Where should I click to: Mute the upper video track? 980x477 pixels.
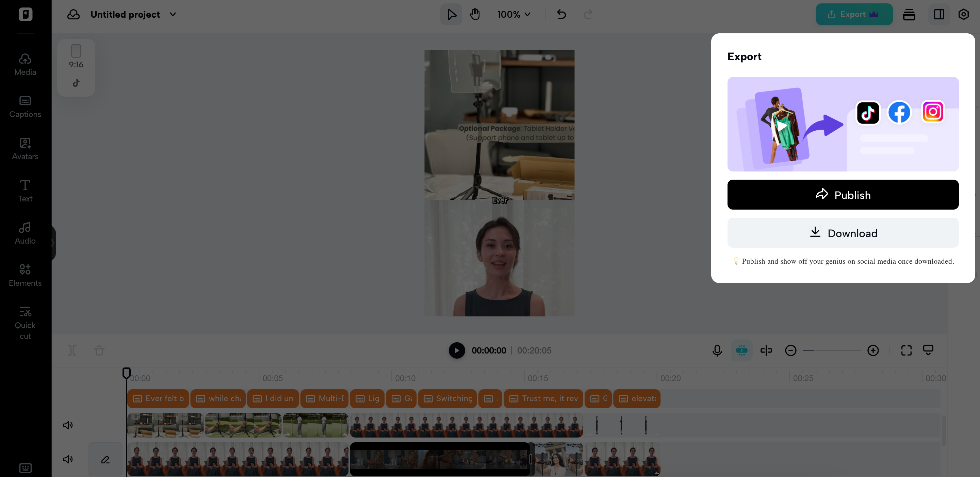click(x=68, y=425)
